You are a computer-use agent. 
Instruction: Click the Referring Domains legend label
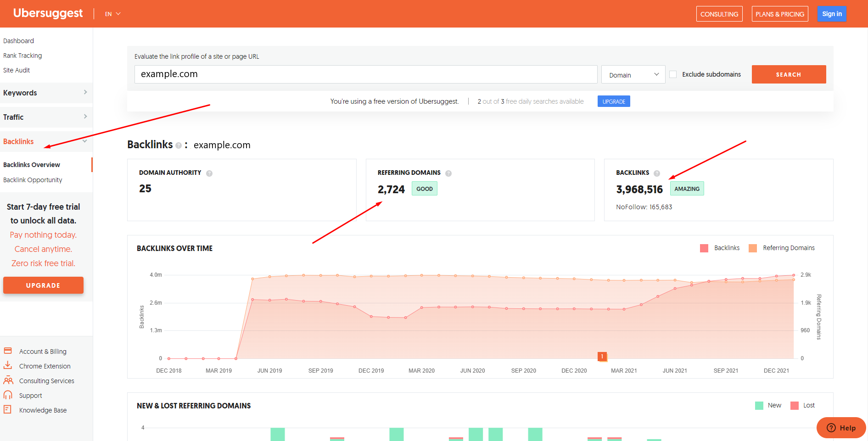(x=789, y=248)
